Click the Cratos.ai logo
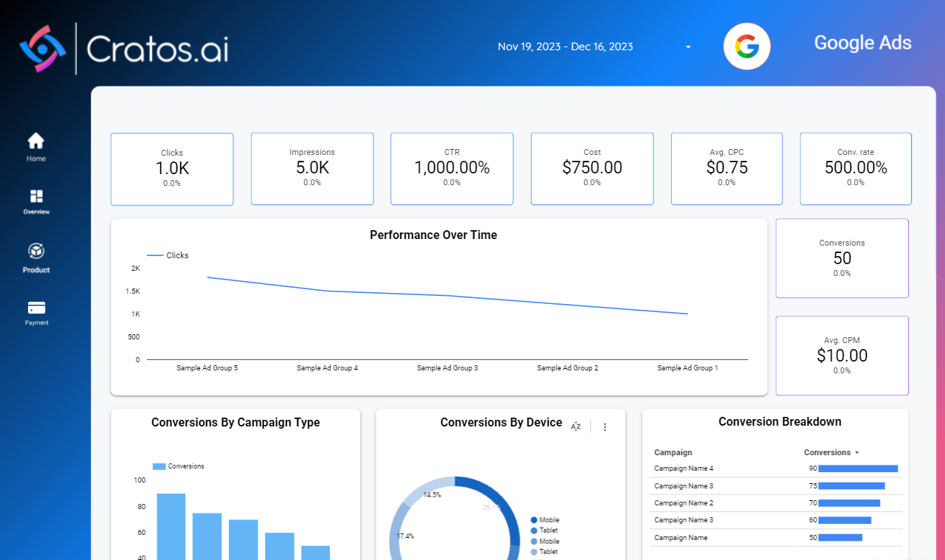 tap(123, 49)
